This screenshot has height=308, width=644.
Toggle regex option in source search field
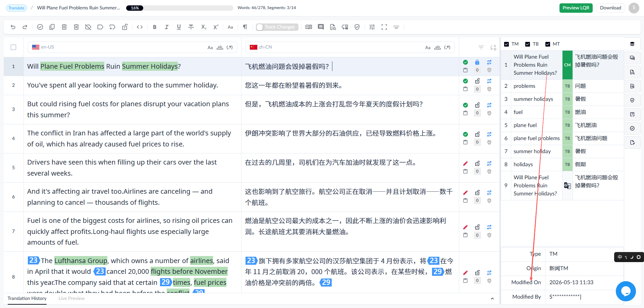pyautogui.click(x=229, y=48)
